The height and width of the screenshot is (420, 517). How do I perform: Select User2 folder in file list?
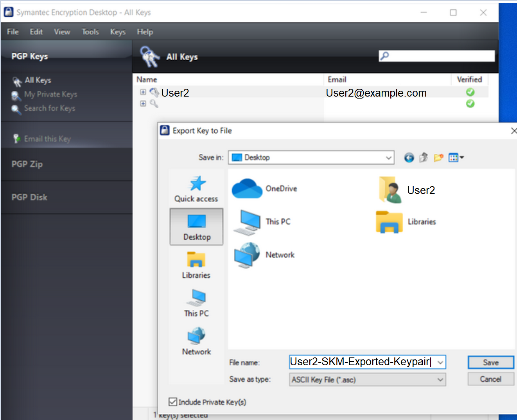tap(407, 190)
